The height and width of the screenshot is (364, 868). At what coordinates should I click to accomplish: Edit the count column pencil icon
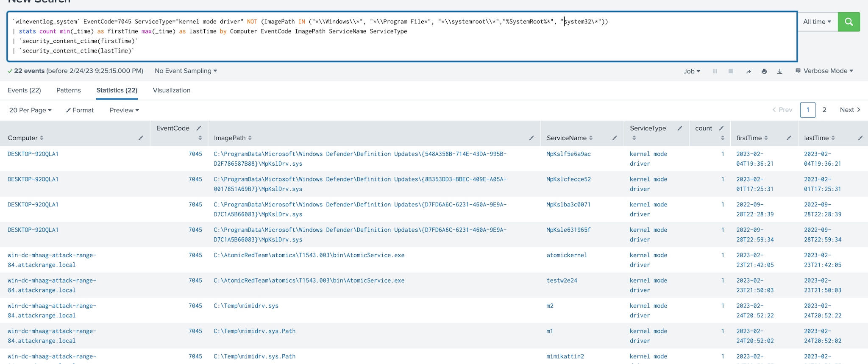(721, 128)
